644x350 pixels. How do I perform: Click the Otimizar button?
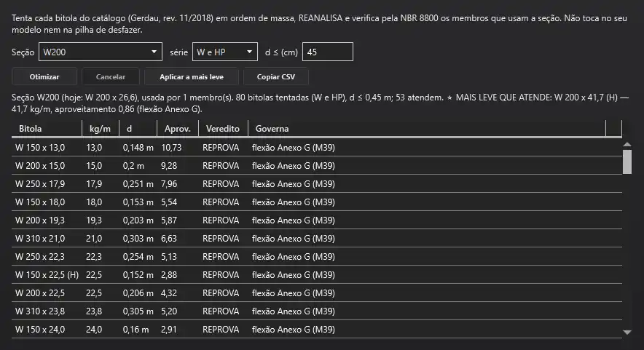[44, 76]
